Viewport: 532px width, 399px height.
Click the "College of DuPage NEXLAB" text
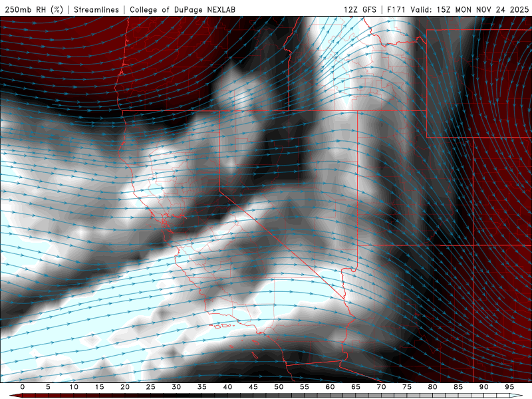pos(182,10)
